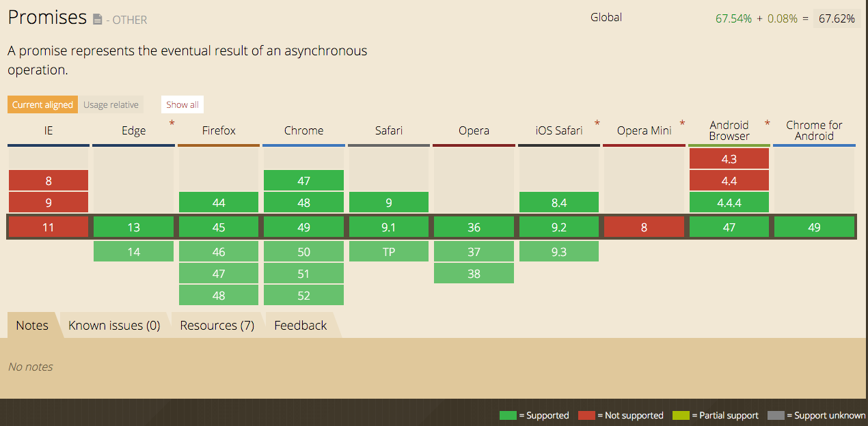Click Firefox version 48 cell
The image size is (868, 426).
pyautogui.click(x=219, y=296)
